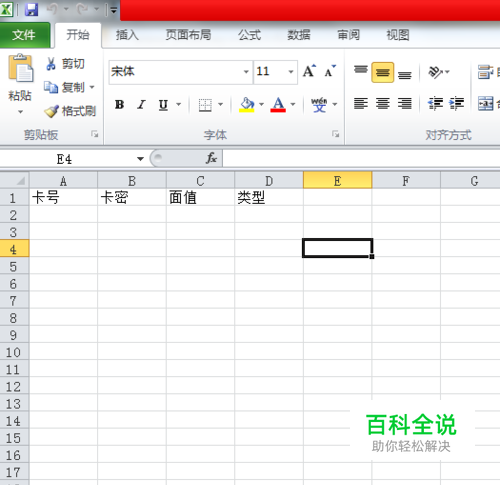Click the Paste clipboard icon
Image resolution: width=500 pixels, height=485 pixels.
21,68
